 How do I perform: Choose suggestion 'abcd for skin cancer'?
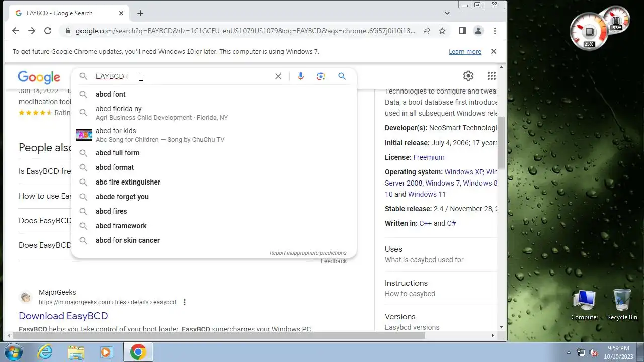214,240
